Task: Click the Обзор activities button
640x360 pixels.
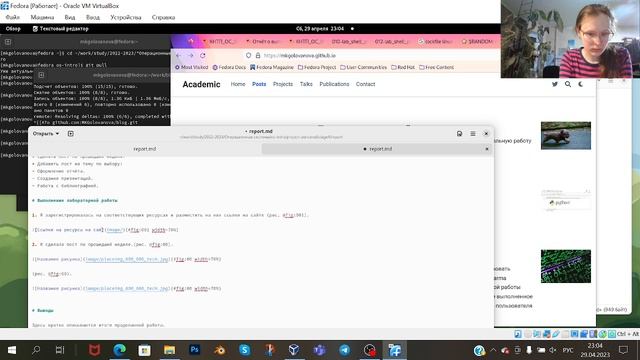Action: point(13,29)
